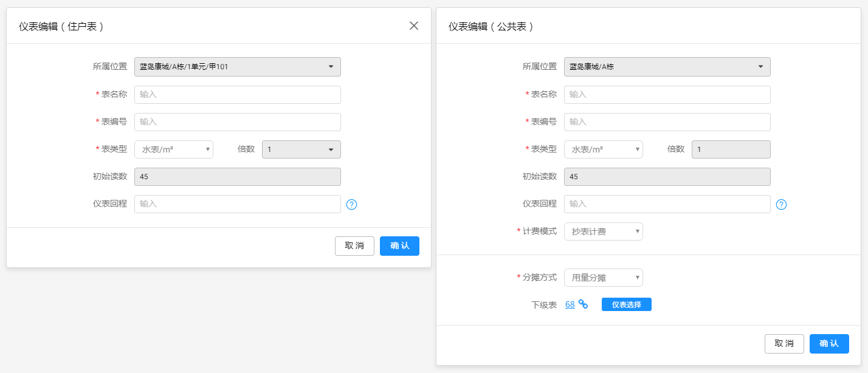Click 取消 in the 住户表 dialog

point(354,246)
